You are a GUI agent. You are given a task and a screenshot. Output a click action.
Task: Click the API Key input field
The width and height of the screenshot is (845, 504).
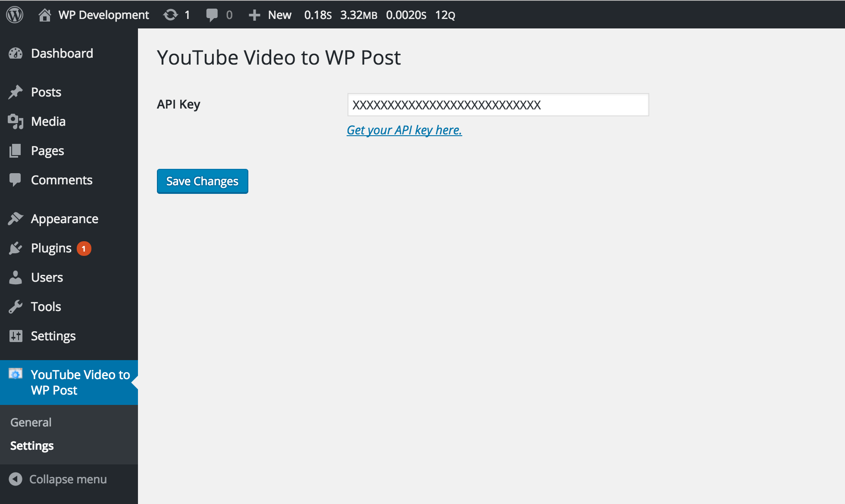(x=497, y=105)
